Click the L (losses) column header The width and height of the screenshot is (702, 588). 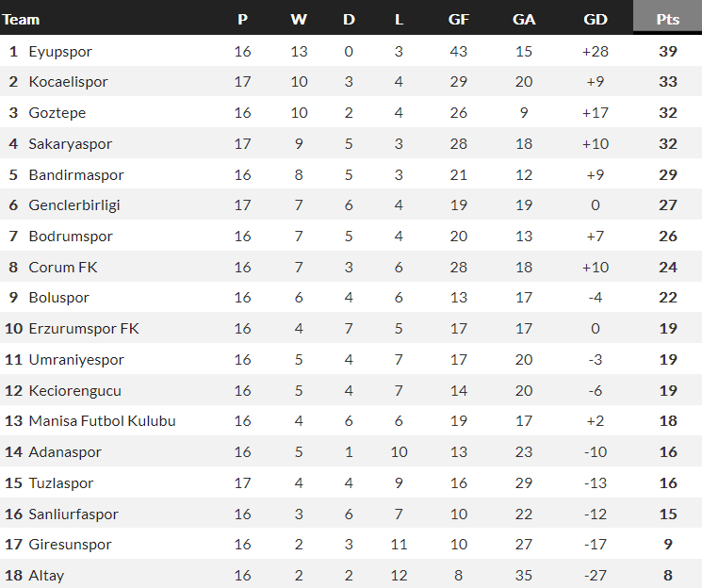coord(399,19)
